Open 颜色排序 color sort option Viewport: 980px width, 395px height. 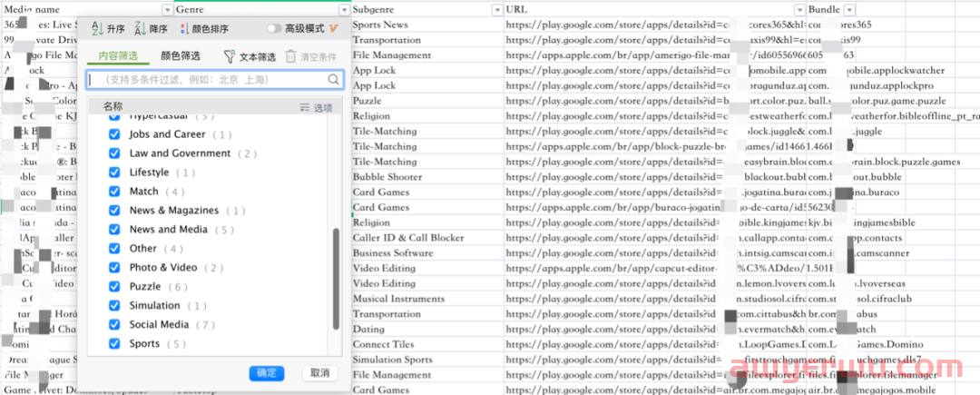pos(204,29)
